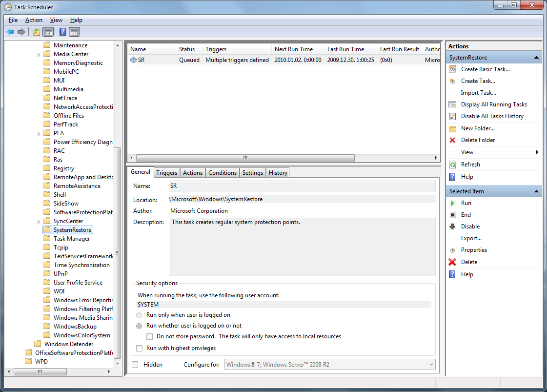This screenshot has height=392, width=547.
Task: Select Run only when user is logged on
Action: pos(140,315)
